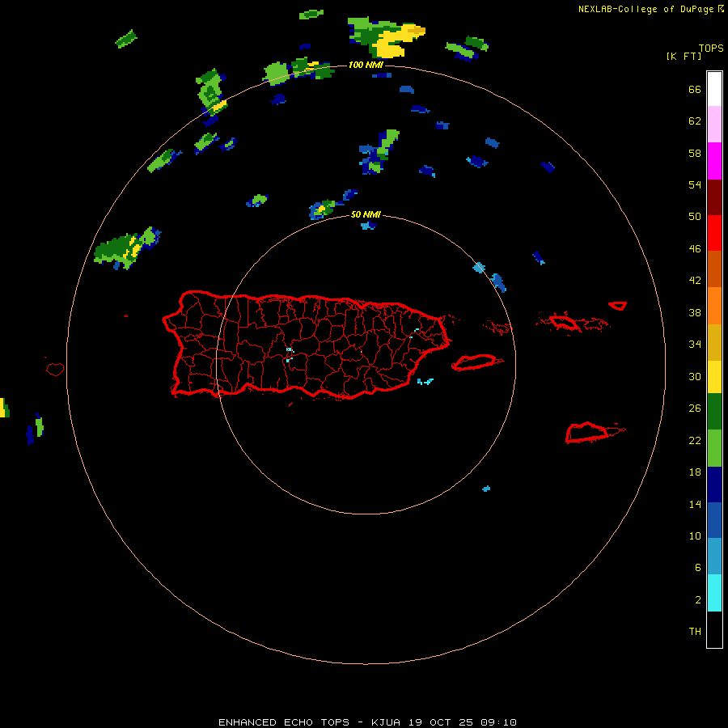728x728 pixels.
Task: Click the white swatch at the legend top
Action: [x=714, y=89]
